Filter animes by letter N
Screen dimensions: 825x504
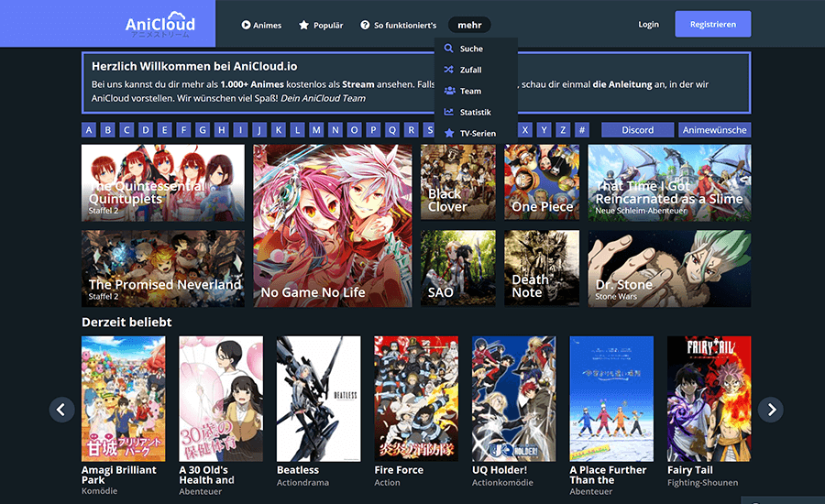pyautogui.click(x=335, y=130)
